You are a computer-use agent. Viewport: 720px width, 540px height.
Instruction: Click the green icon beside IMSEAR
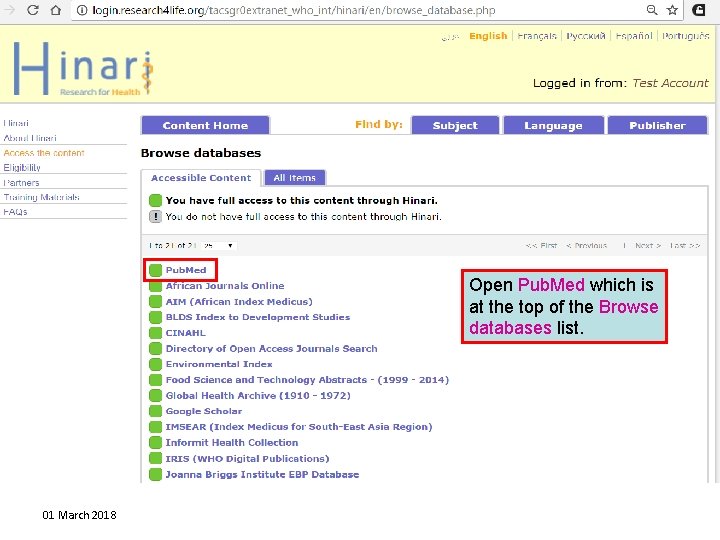(x=156, y=427)
